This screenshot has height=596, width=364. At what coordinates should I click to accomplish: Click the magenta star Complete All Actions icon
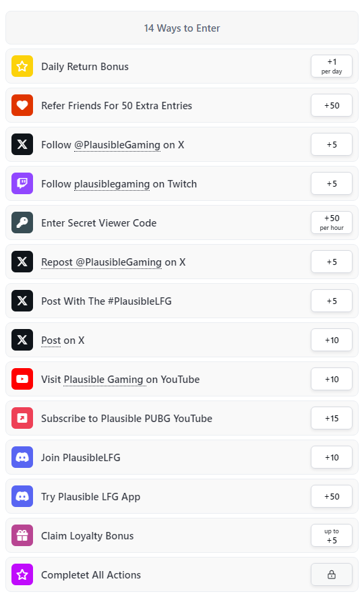coord(22,574)
